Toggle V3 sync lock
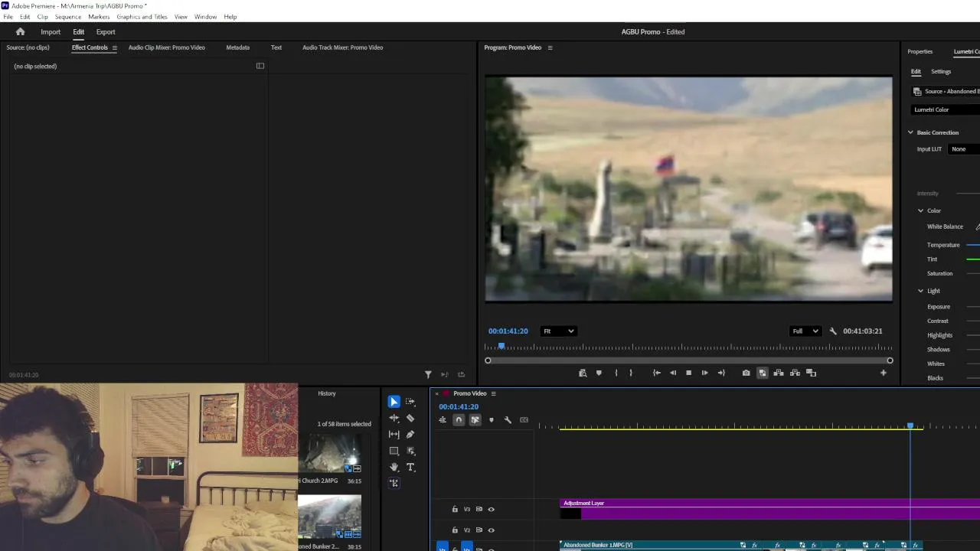Viewport: 980px width, 551px height. (x=479, y=509)
